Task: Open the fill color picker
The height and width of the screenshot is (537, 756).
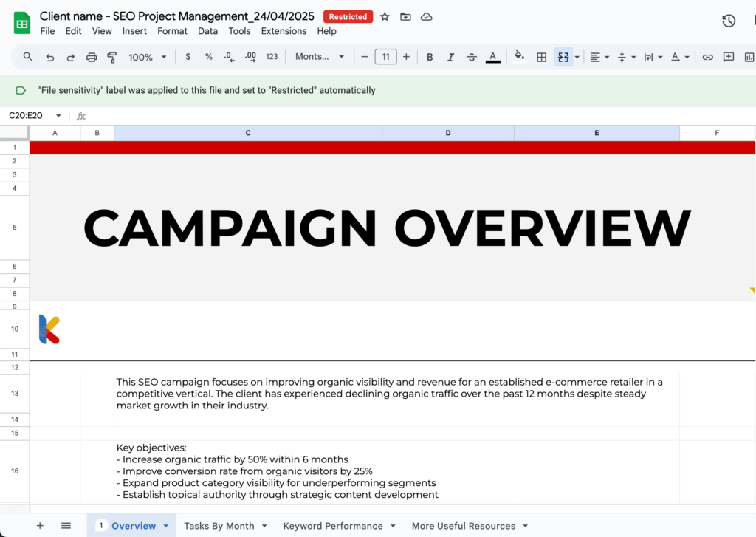Action: tap(519, 57)
